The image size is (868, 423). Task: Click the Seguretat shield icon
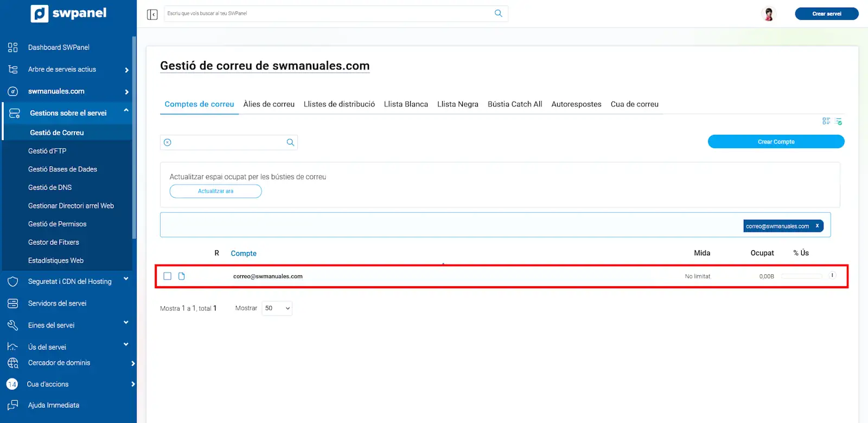coord(13,281)
